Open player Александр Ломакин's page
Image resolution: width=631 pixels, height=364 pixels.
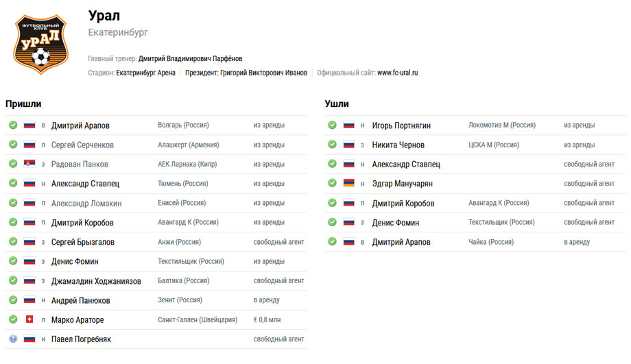[x=86, y=203]
